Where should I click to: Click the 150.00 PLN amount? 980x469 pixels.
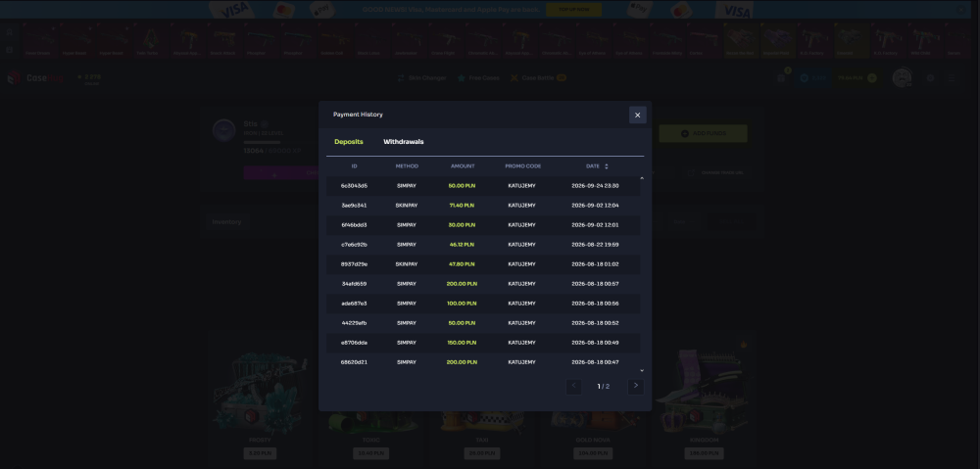[x=462, y=343]
